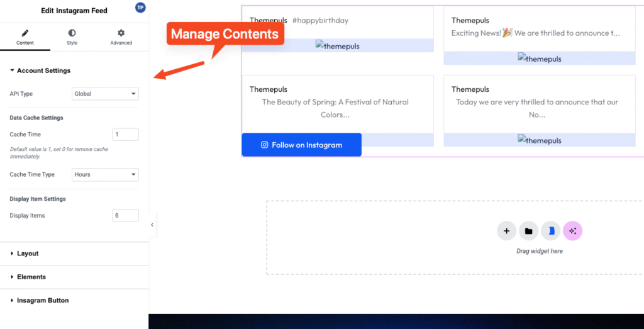This screenshot has width=644, height=329.
Task: Open the API Type dropdown
Action: point(105,94)
